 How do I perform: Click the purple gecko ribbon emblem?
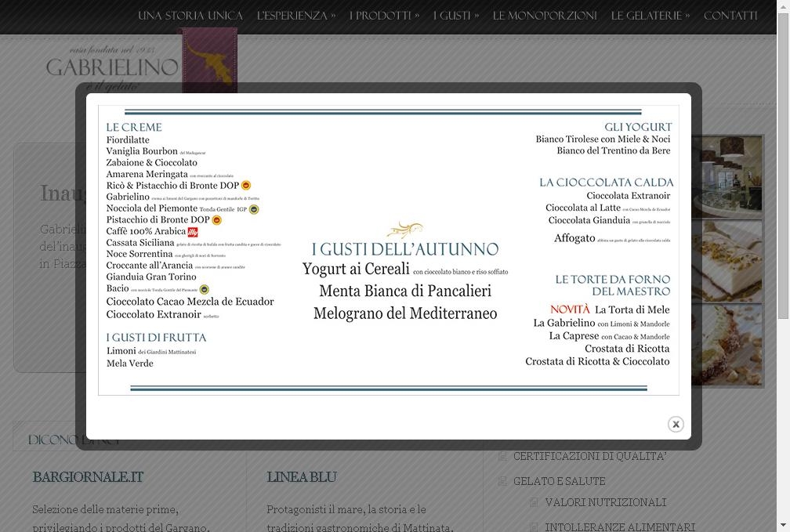point(209,60)
